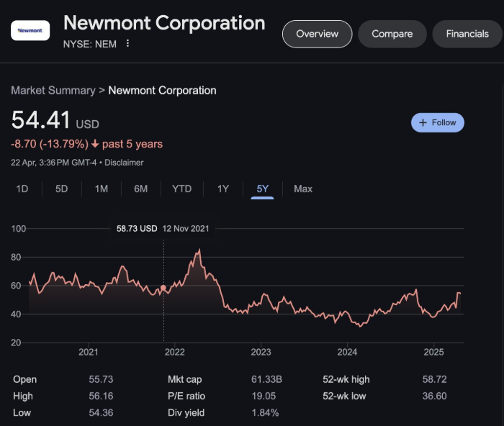Image resolution: width=504 pixels, height=426 pixels.
Task: Click the 2022 peak on the price chart
Action: coord(199,250)
